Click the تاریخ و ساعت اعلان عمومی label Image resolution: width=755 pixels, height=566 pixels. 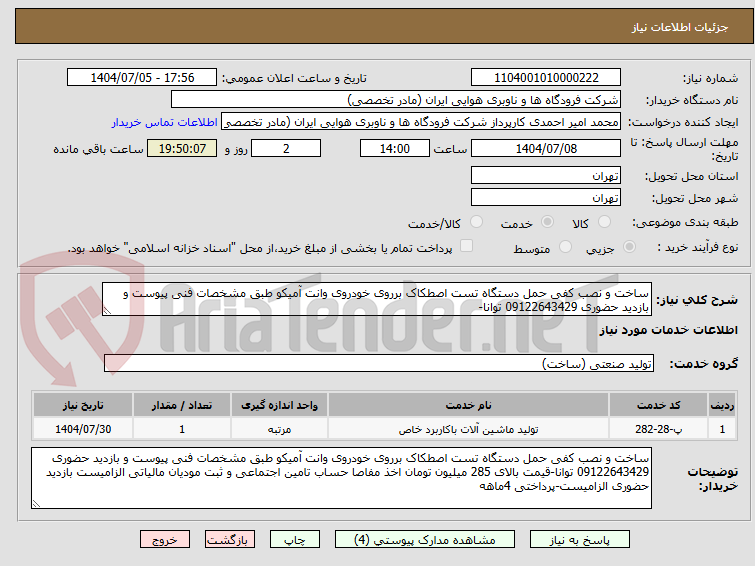point(294,79)
